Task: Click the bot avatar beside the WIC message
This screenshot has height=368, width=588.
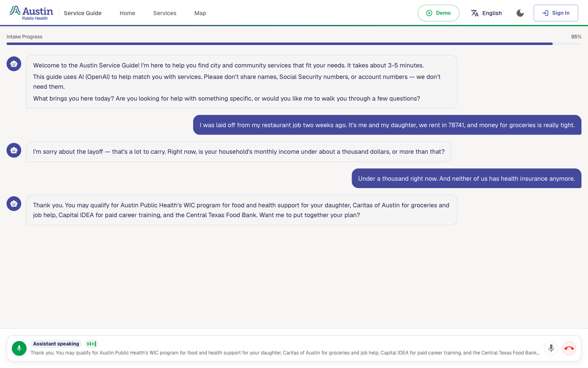Action: tap(14, 204)
